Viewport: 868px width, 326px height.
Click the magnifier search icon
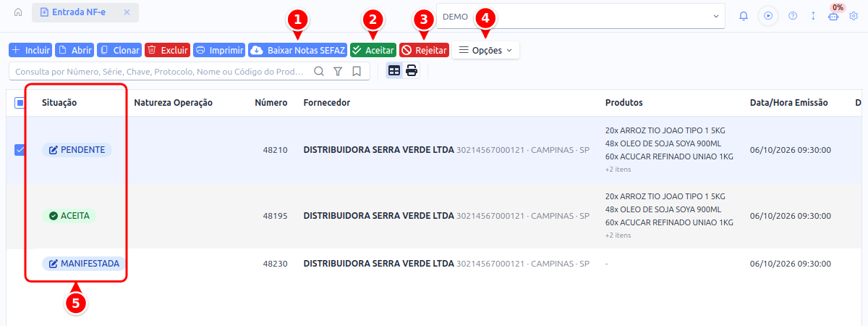(319, 72)
